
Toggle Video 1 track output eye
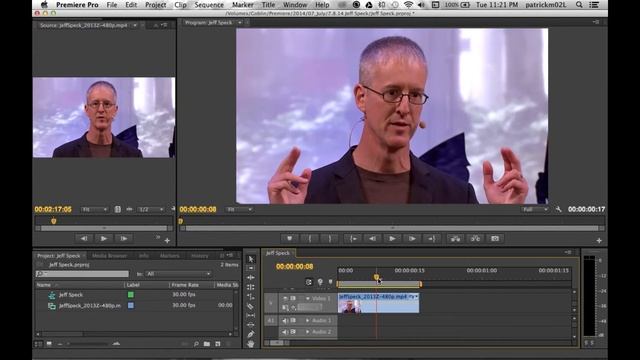(285, 298)
